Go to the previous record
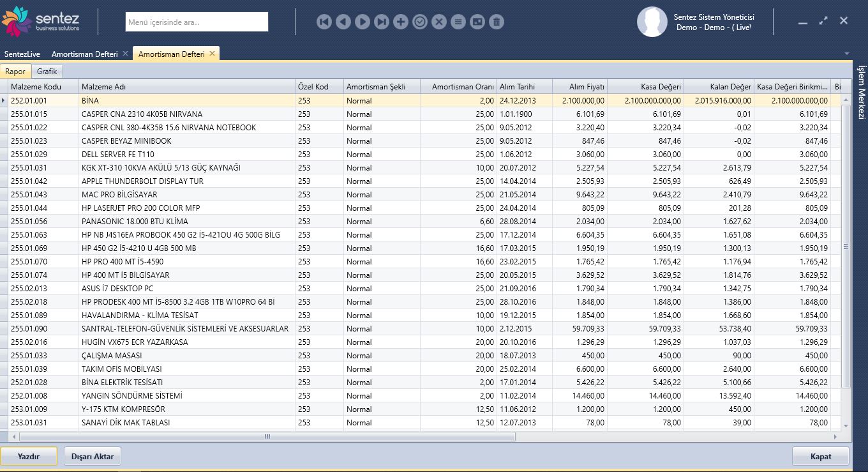Image resolution: width=868 pixels, height=472 pixels. point(343,22)
